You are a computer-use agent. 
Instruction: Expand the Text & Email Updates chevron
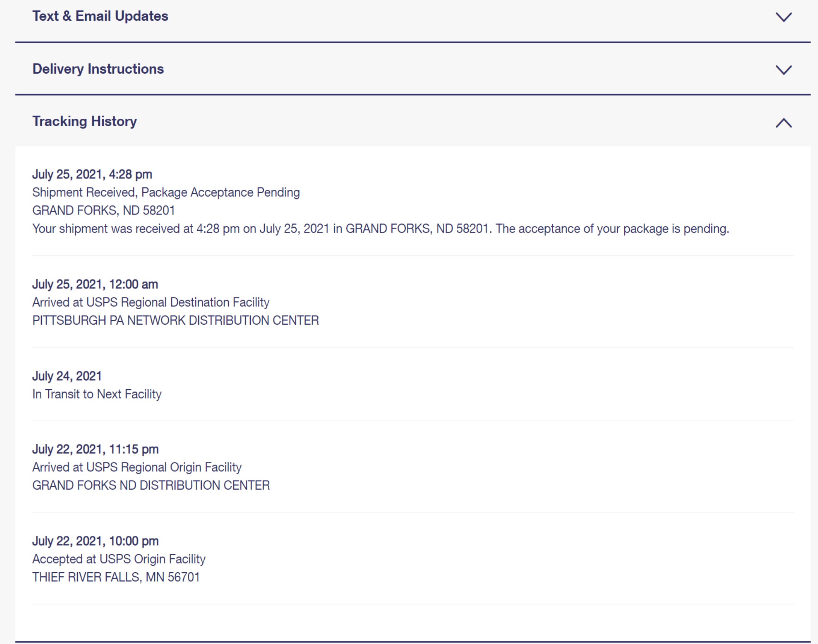point(783,17)
